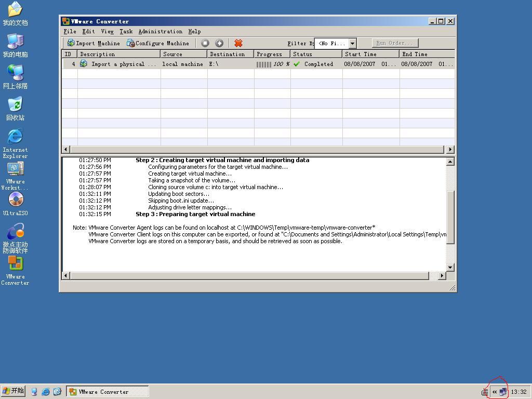Screen dimensions: 532x399
Task: Open 微点主动防御软件 desktop icon
Action: coord(15,238)
